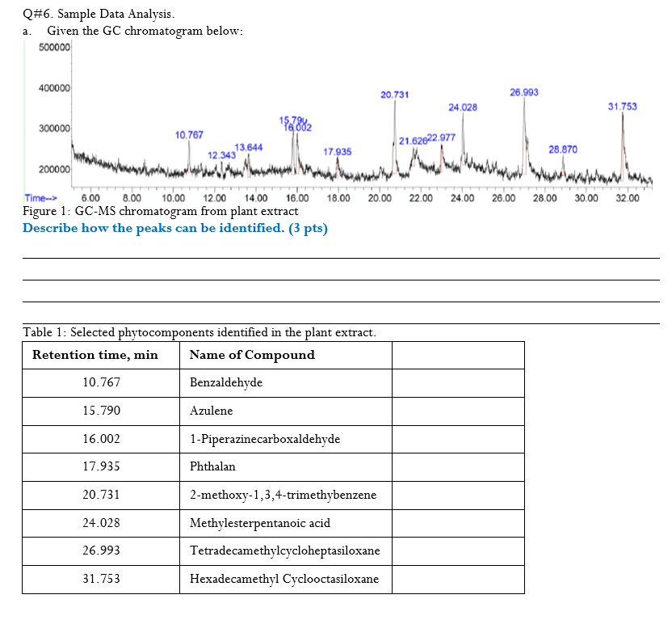
Task: Click the Phthalan row in the table
Action: pos(212,466)
